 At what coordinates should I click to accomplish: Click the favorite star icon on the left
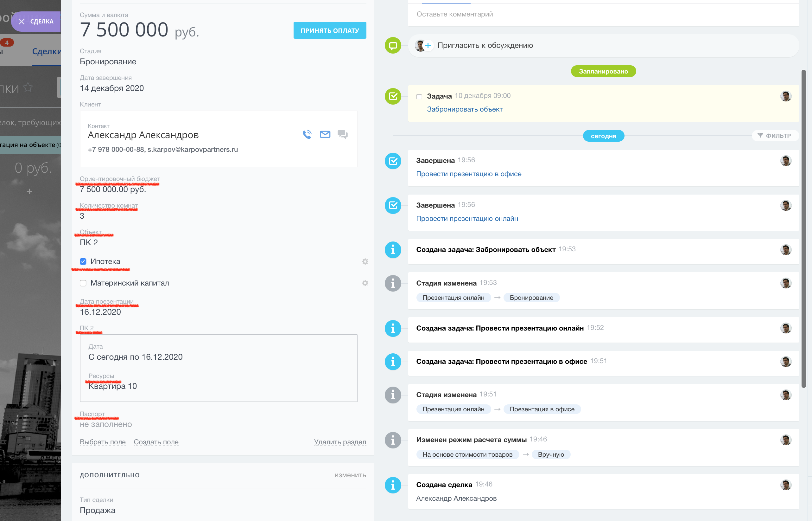tap(28, 87)
